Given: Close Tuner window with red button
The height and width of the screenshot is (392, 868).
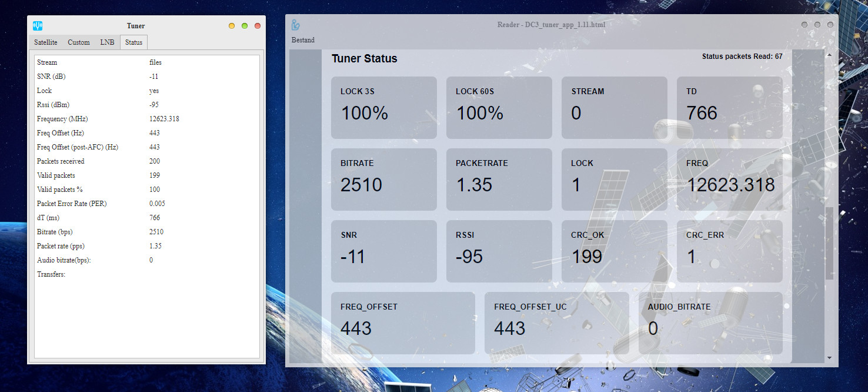Looking at the screenshot, I should (258, 26).
